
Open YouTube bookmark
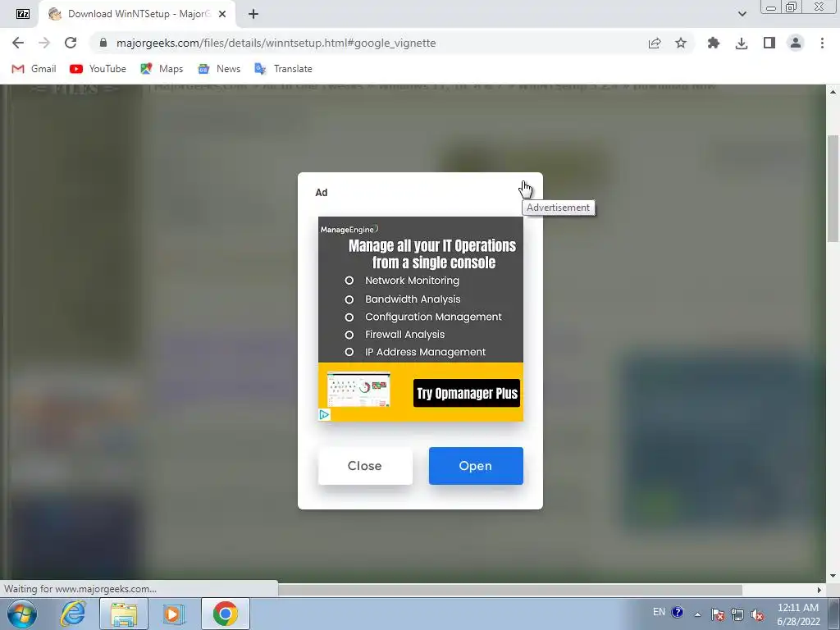(98, 69)
